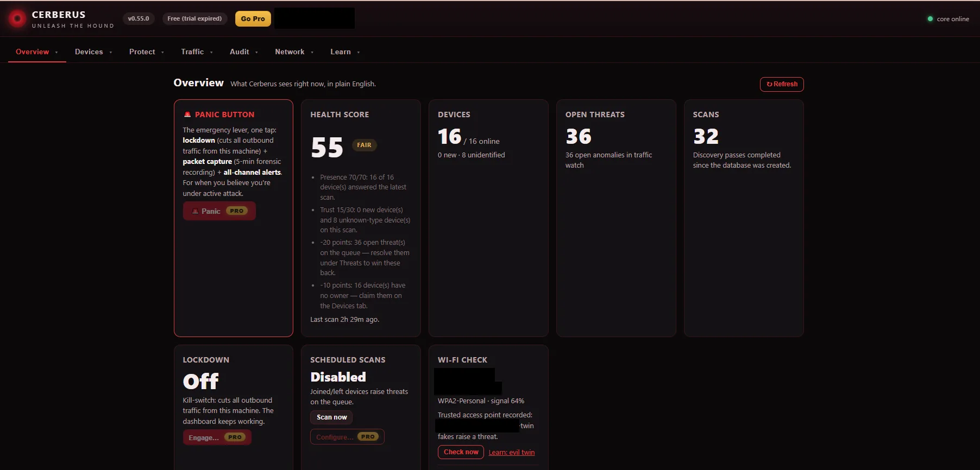This screenshot has width=980, height=470.
Task: Click the core online status text
Action: (953, 19)
